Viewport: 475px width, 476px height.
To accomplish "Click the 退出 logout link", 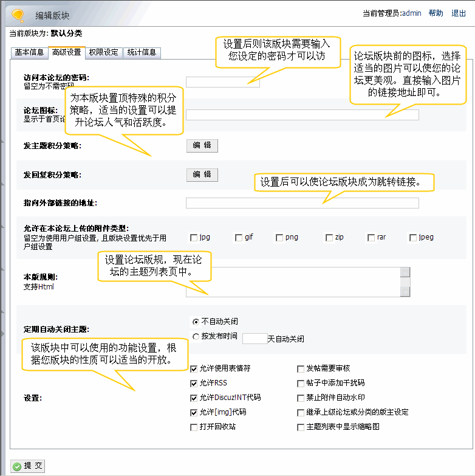I will point(459,13).
